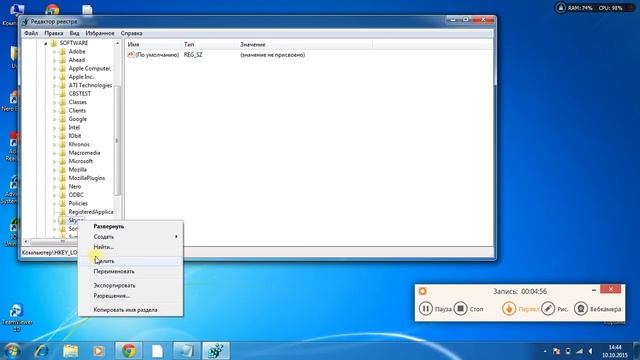
Task: Switch to Registry Editor taskbar button
Action: tap(216, 351)
